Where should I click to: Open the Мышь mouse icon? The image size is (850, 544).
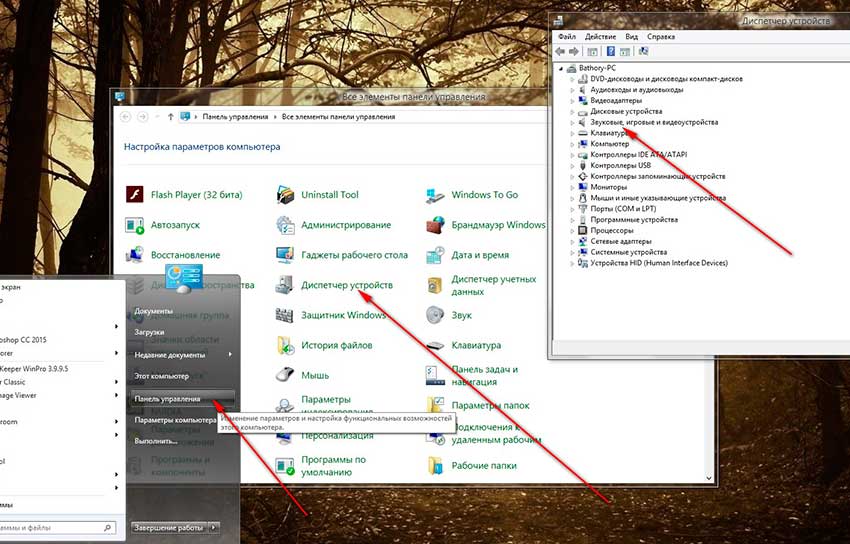tap(285, 374)
